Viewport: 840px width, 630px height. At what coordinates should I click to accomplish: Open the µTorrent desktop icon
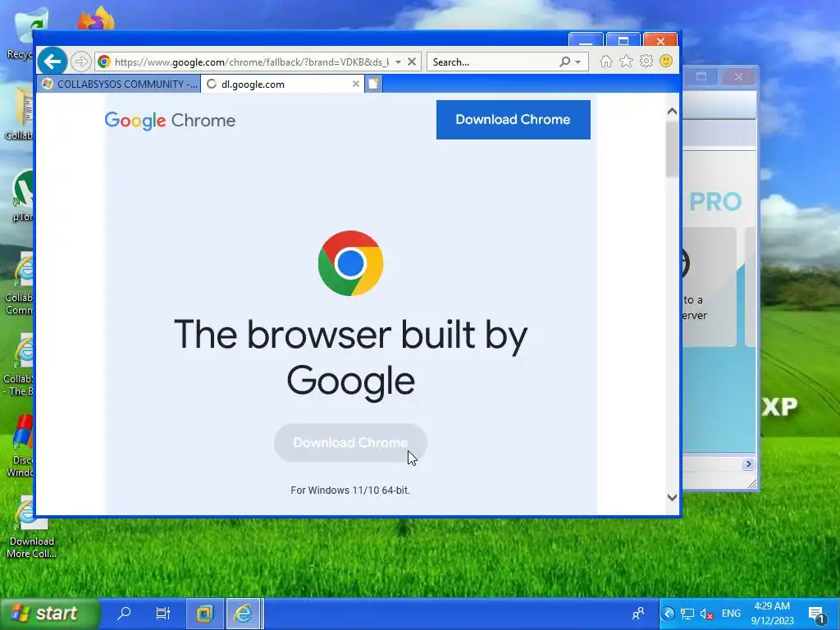pos(21,195)
